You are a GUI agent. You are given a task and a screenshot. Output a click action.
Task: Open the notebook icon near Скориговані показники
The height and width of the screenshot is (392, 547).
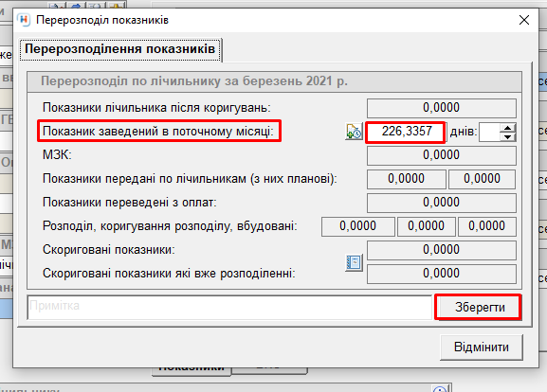point(354,262)
